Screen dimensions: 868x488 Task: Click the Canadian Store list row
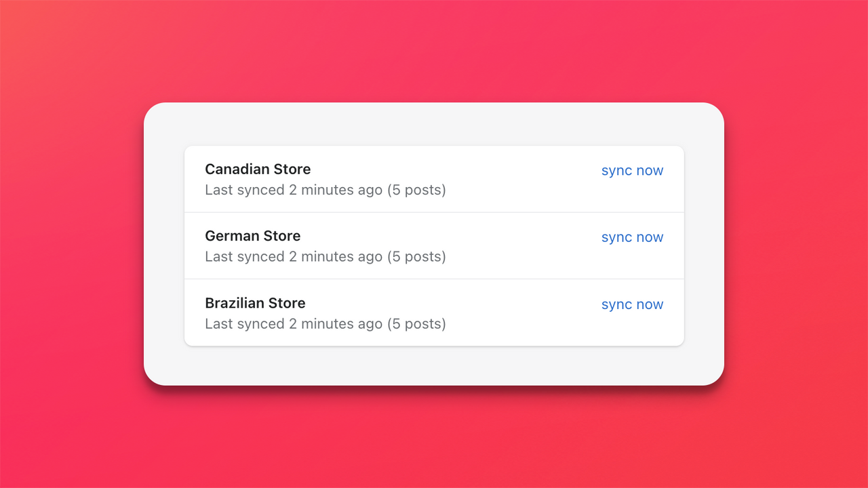pos(434,178)
